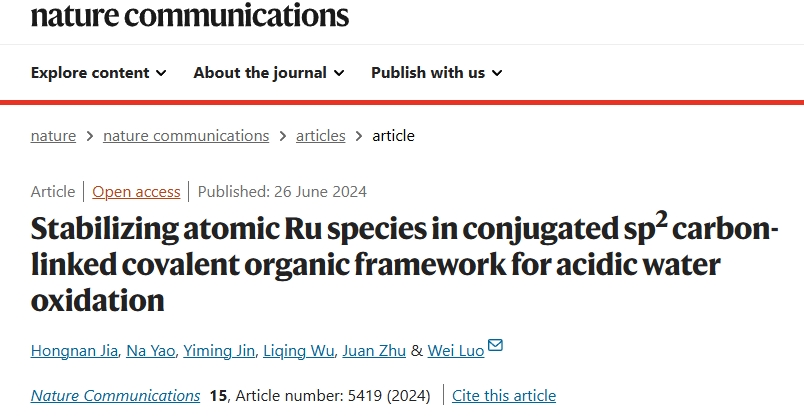Viewport: 804px width, 419px height.
Task: Open the Publish with us menu
Action: [437, 73]
